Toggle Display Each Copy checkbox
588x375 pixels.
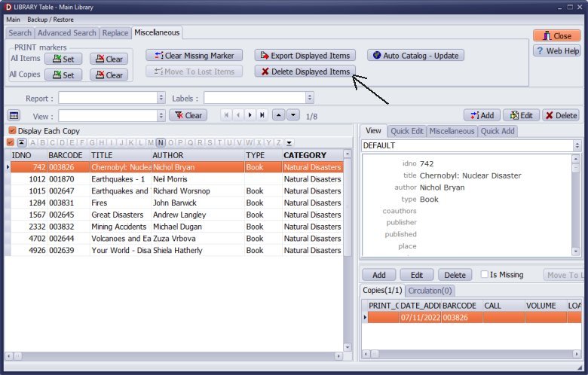click(12, 130)
